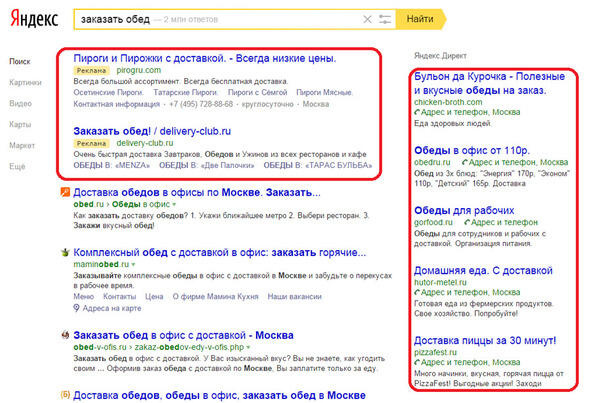Image resolution: width=591 pixels, height=403 pixels.
Task: Open Контакты sitelink under maminobed.ru
Action: click(119, 297)
